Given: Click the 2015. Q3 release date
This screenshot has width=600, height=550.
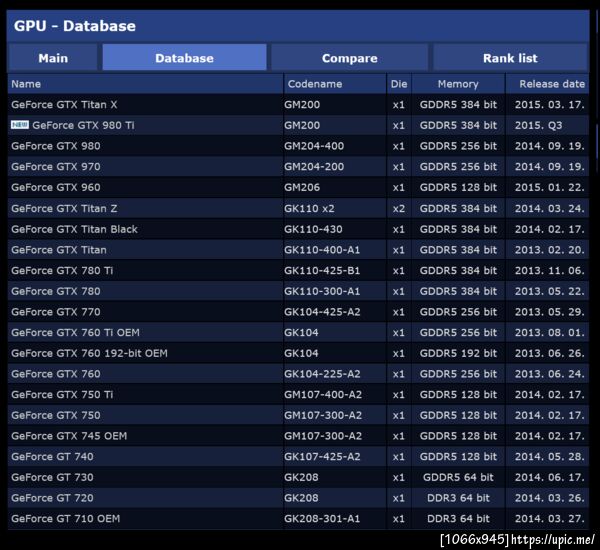Looking at the screenshot, I should tap(538, 125).
